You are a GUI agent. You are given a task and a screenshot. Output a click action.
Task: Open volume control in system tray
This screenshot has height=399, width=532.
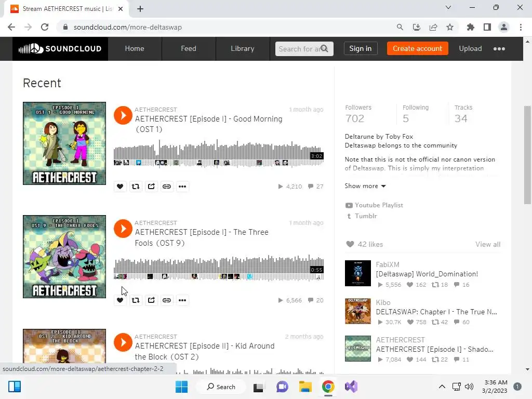tap(469, 387)
